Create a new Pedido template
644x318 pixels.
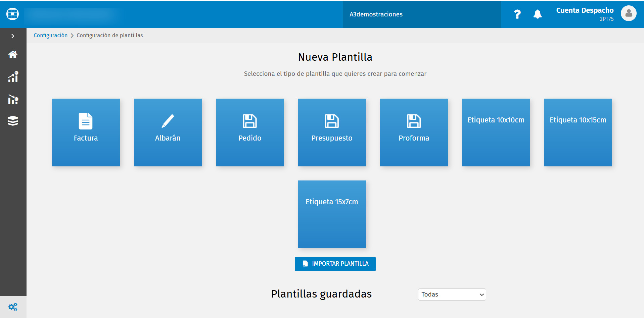point(250,132)
